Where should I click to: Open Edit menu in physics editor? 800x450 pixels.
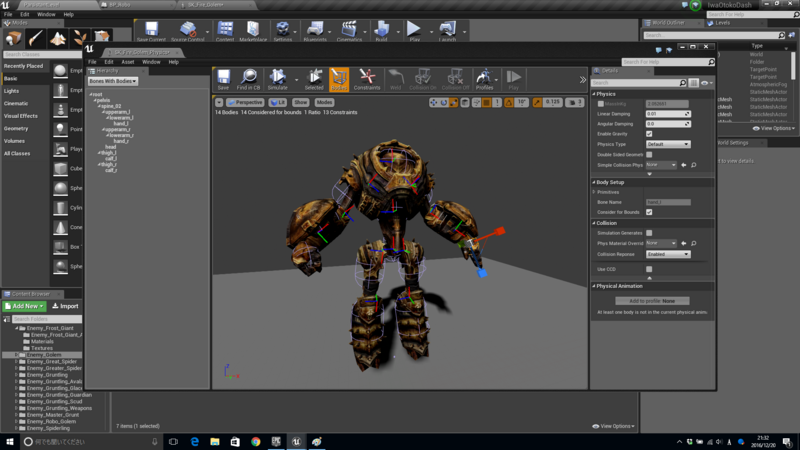click(109, 62)
